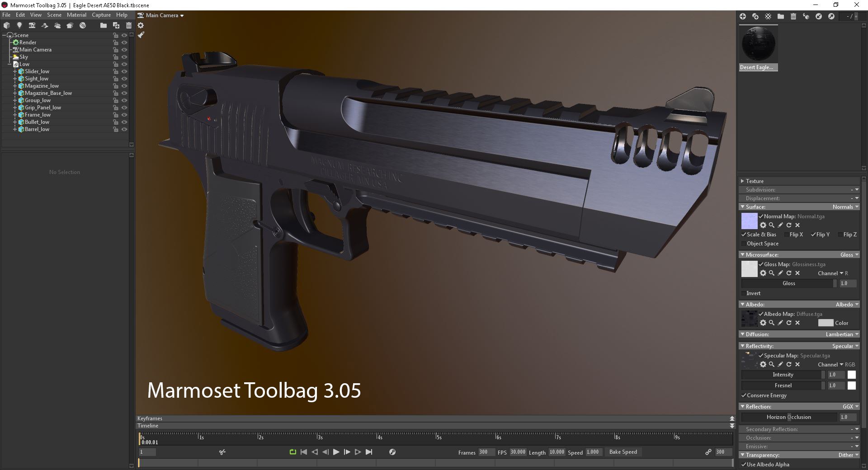
Task: Create a new material with plus icon
Action: (743, 16)
